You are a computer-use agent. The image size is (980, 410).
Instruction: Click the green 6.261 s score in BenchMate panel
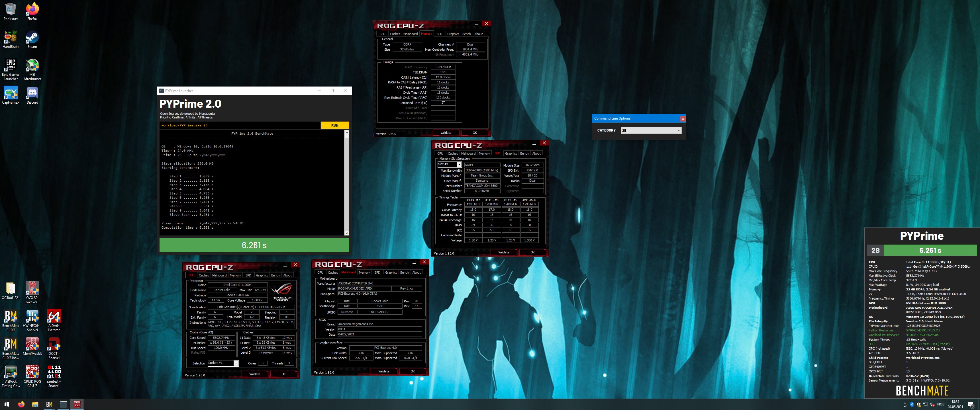[930, 250]
